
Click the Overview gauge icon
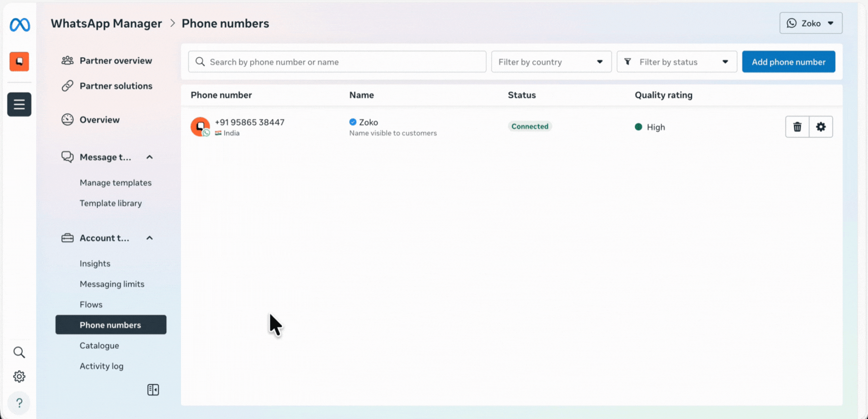click(x=68, y=119)
